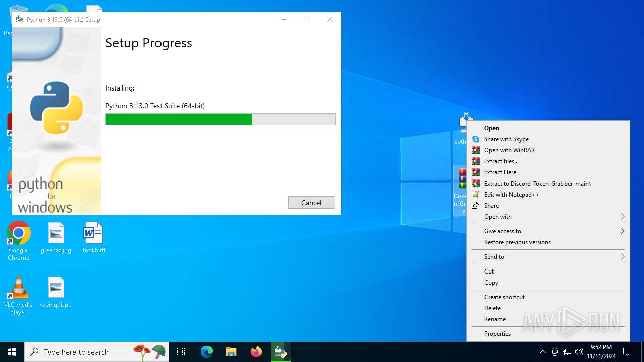
Task: Choose Copy in context menu
Action: [x=548, y=283]
